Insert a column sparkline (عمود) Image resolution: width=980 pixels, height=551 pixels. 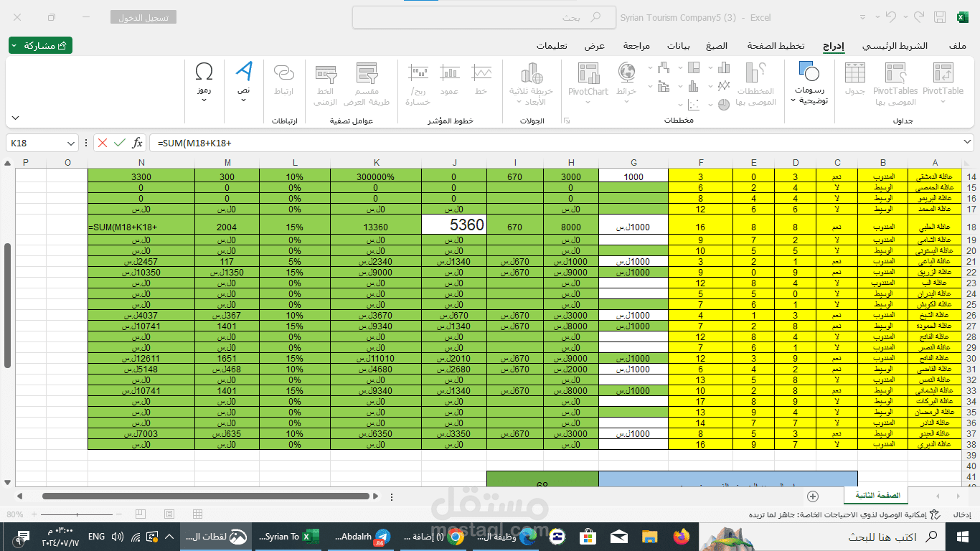pos(450,80)
